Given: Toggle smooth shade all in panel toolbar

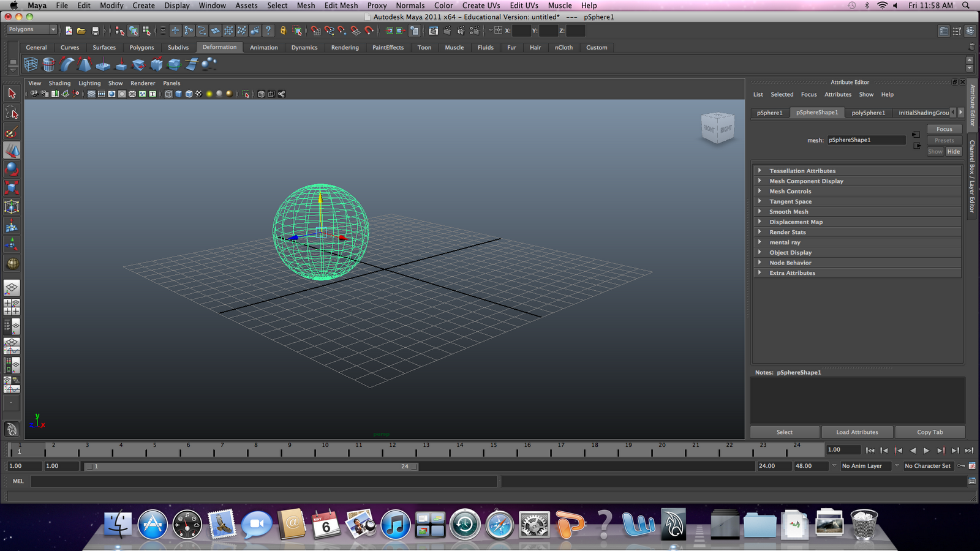Looking at the screenshot, I should point(179,94).
